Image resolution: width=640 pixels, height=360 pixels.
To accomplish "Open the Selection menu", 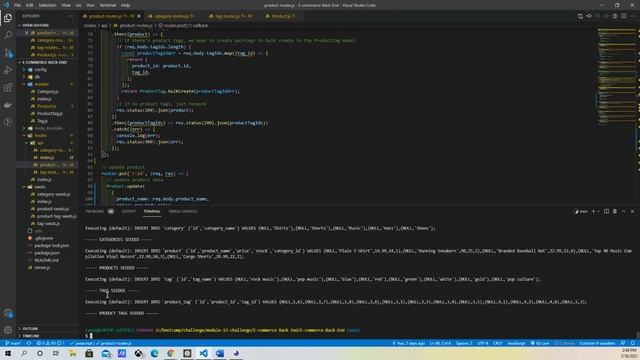I will pyautogui.click(x=47, y=5).
